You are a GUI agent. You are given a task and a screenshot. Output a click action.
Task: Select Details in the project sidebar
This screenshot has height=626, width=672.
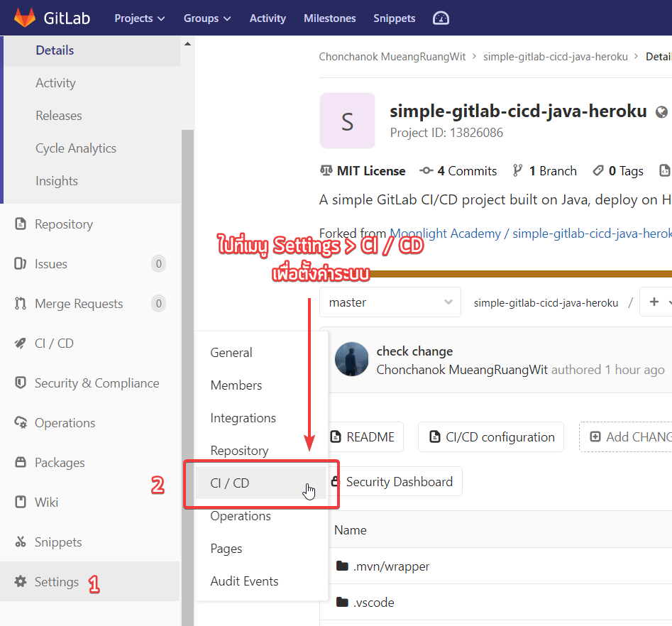pos(55,50)
